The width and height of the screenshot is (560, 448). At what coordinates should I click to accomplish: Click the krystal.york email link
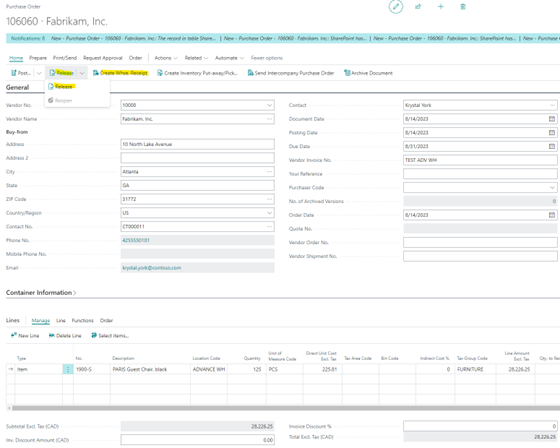(x=151, y=268)
